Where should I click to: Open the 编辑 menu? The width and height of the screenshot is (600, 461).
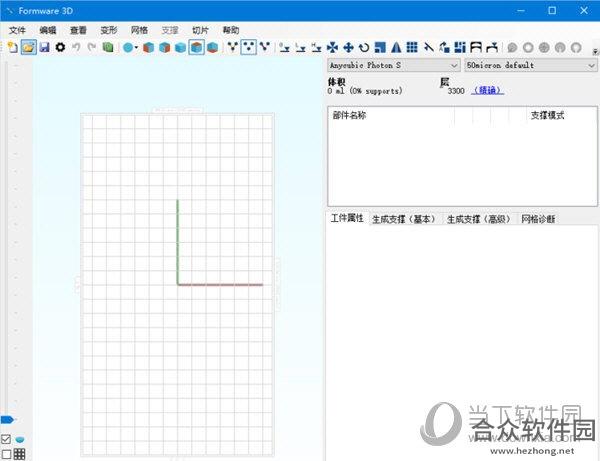click(48, 30)
